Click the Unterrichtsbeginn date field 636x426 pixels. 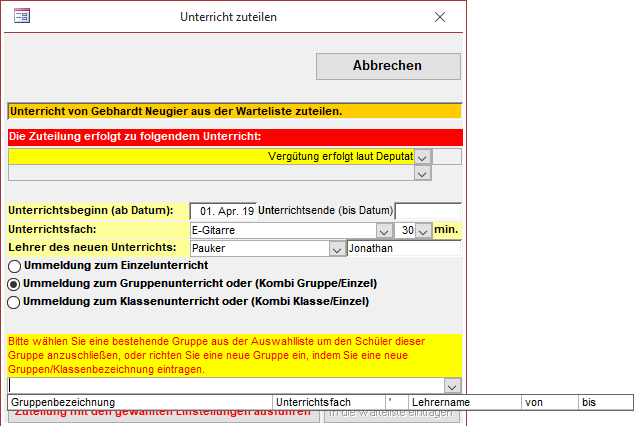tap(222, 211)
